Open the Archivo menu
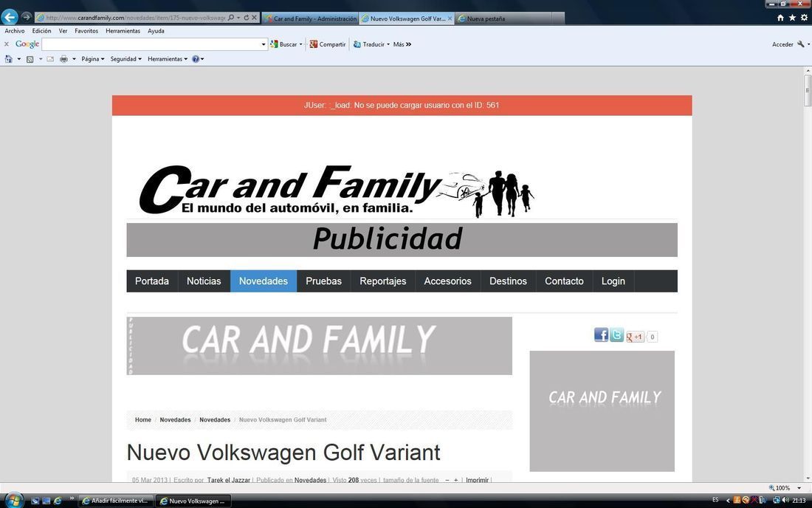The image size is (812, 508). coord(15,31)
